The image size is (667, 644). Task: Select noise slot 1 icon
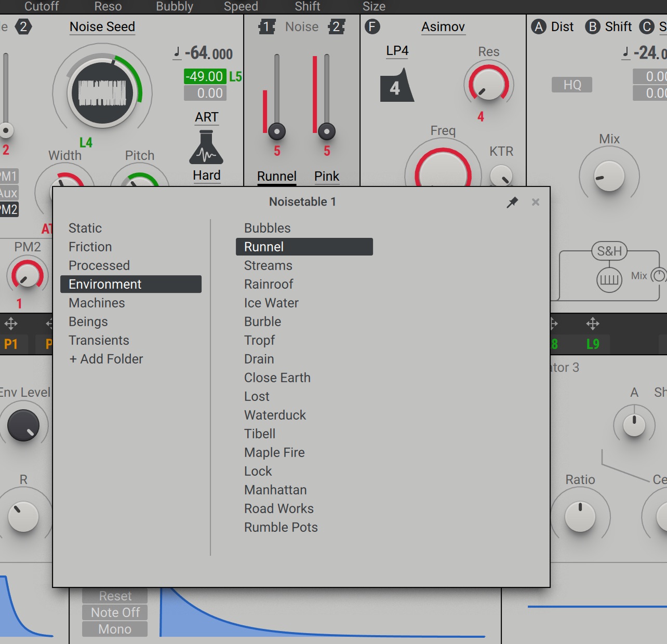pos(267,27)
